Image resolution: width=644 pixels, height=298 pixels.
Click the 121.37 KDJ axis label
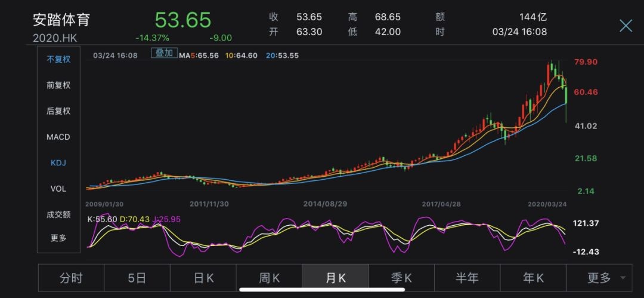coord(584,223)
